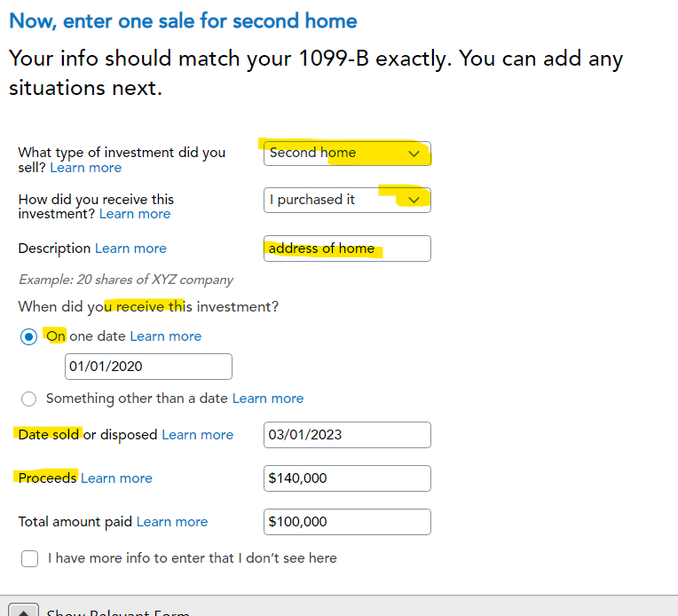Click the 'Show Relevant Form' text label

pyautogui.click(x=118, y=612)
